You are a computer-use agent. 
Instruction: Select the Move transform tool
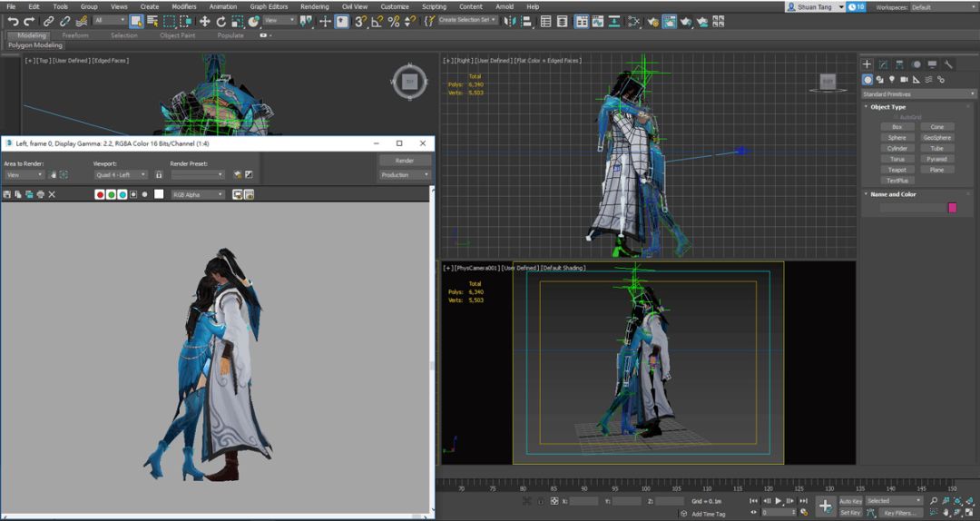[205, 21]
